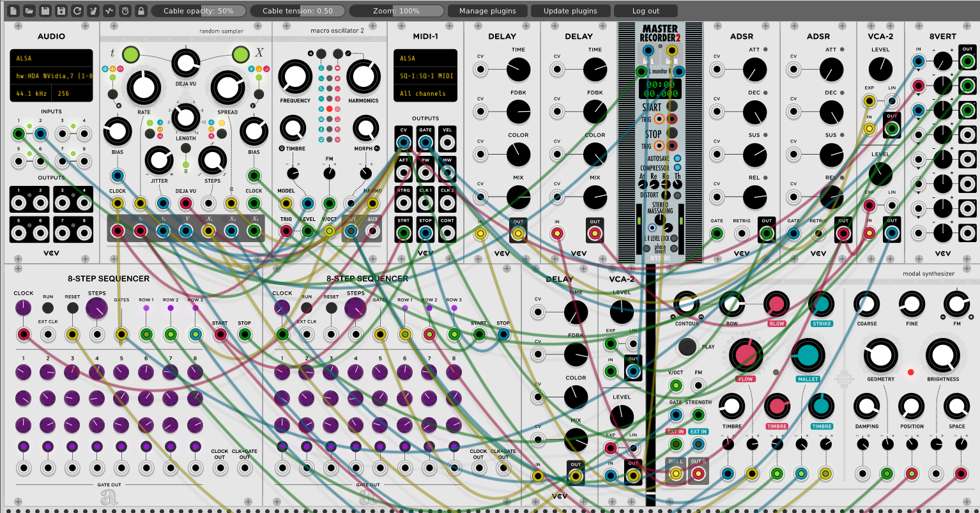Click the Disconnect cables toolbar icon
Viewport: 980px width, 513px height.
click(x=93, y=11)
